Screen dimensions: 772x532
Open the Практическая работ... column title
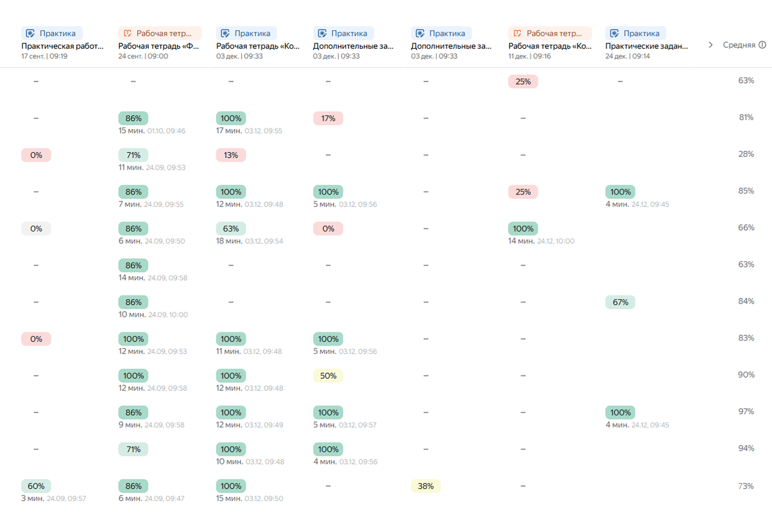point(62,46)
